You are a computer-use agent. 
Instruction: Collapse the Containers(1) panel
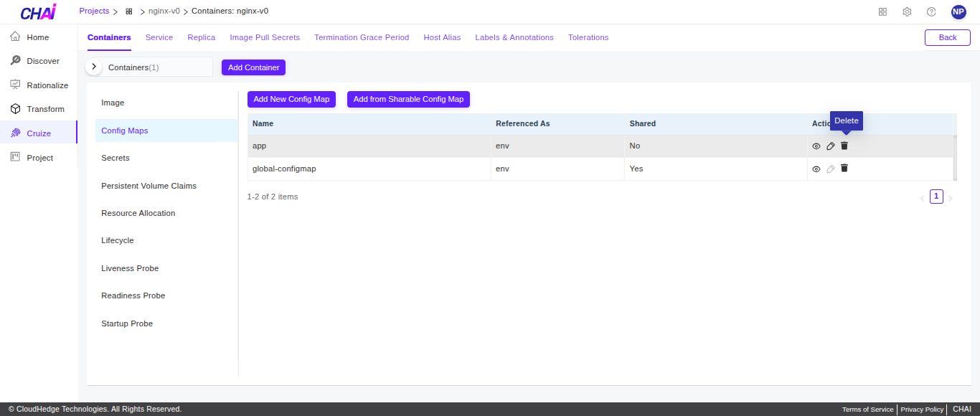[x=93, y=66]
